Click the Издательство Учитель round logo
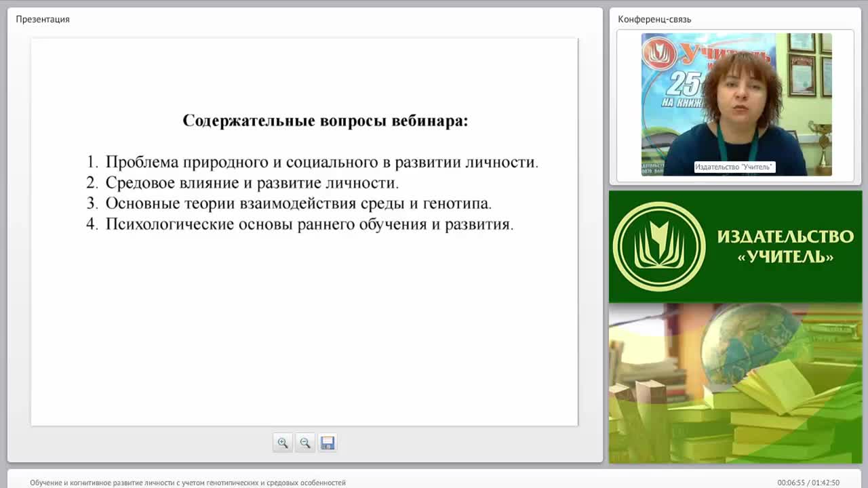This screenshot has height=488, width=868. (659, 247)
